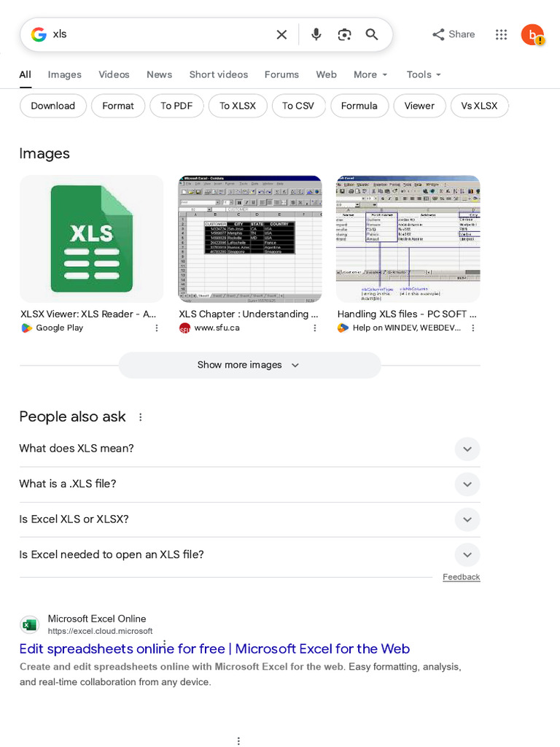Click the Google Play source icon

click(27, 328)
